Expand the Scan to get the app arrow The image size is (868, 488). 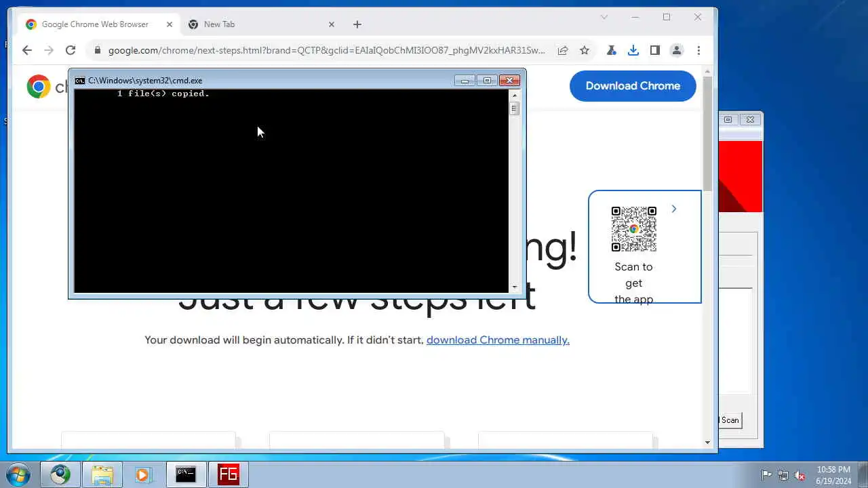tap(673, 209)
